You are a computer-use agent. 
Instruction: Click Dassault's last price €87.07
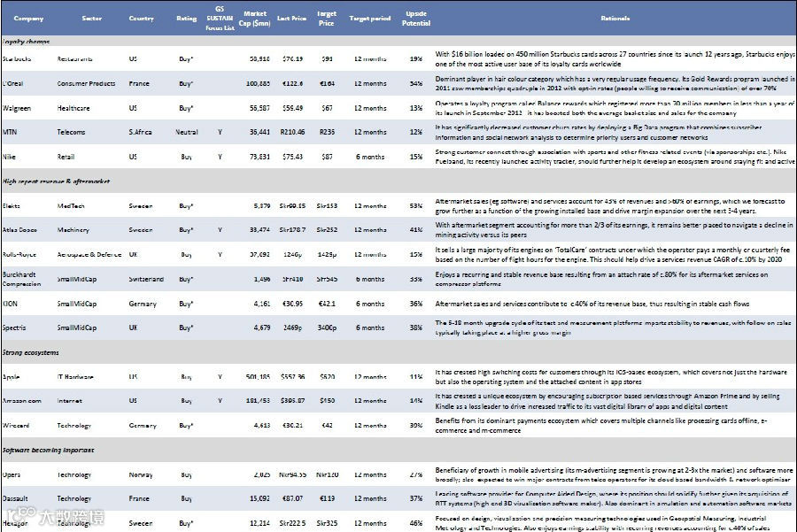pyautogui.click(x=292, y=498)
